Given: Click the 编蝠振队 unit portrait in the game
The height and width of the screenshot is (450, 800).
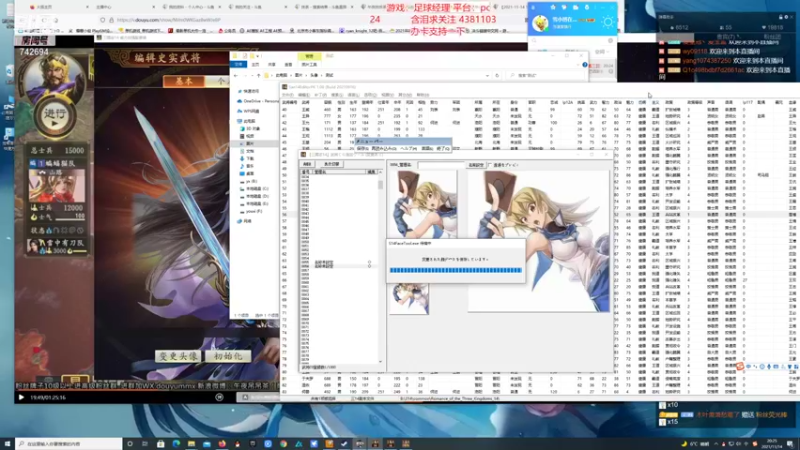Looking at the screenshot, I should pyautogui.click(x=57, y=185).
